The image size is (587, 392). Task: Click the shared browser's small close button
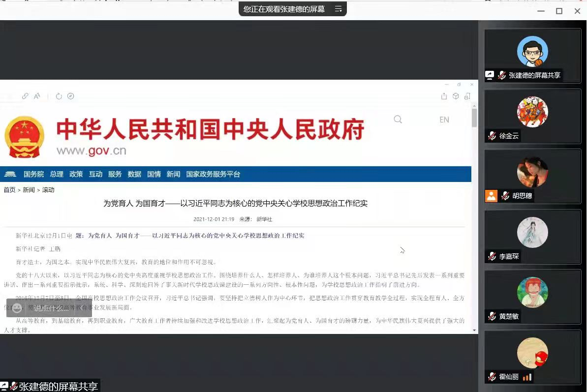(472, 85)
